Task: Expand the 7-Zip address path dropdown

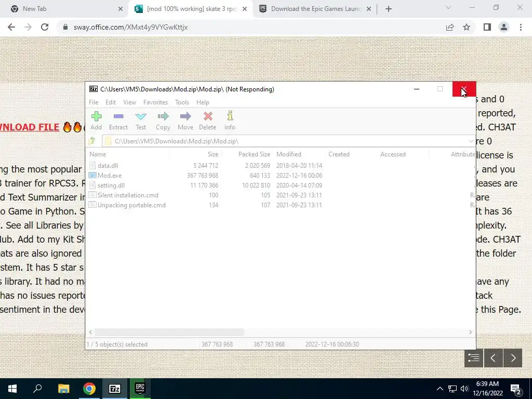Action: 471,141
